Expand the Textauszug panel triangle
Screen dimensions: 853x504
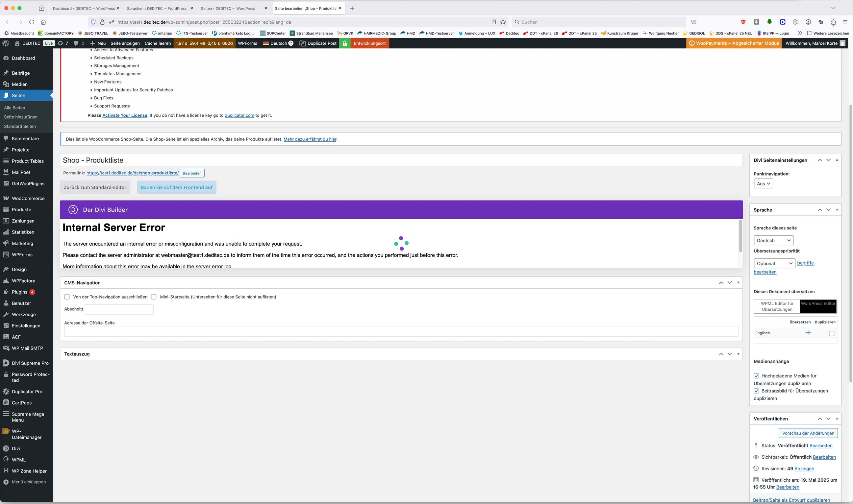(x=738, y=354)
